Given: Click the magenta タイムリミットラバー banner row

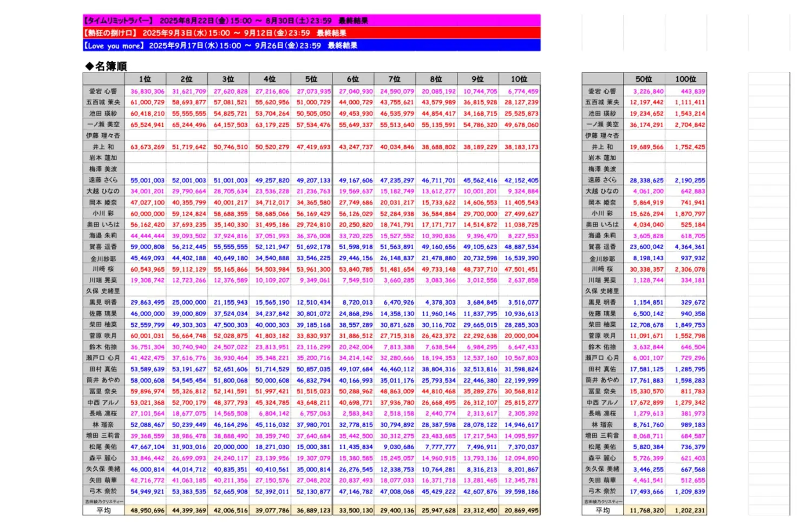Looking at the screenshot, I should [311, 21].
